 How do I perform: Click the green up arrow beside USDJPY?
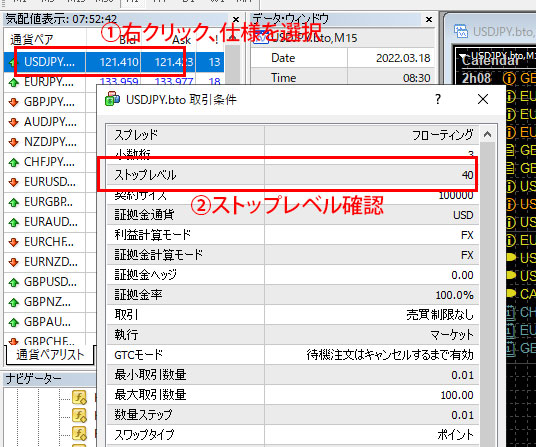[x=12, y=62]
